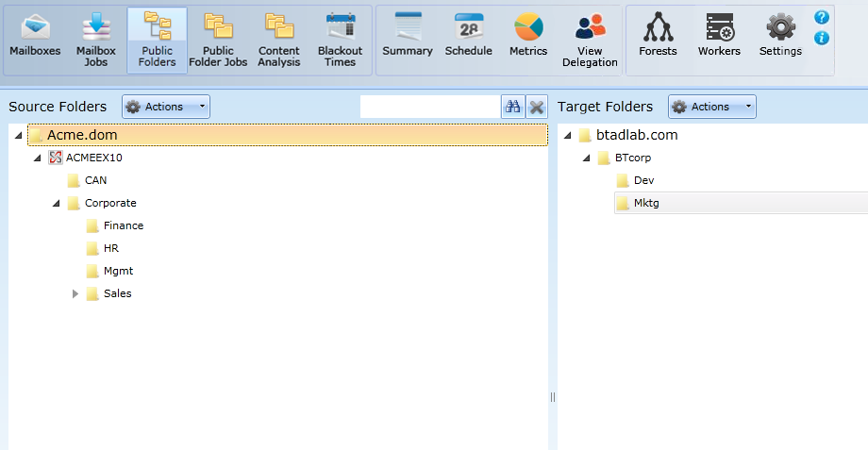The height and width of the screenshot is (450, 868).
Task: Click the ACMEEX10 Exchange server icon
Action: click(56, 158)
